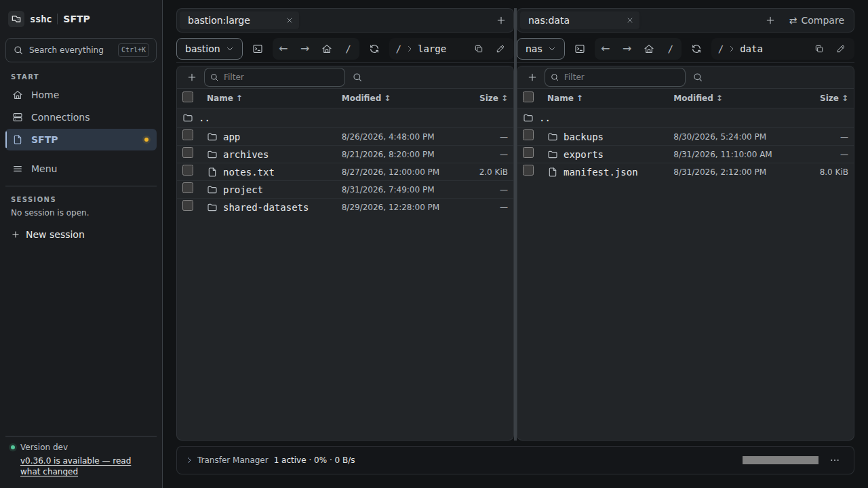Check the notes.txt checkbox
Image resolution: width=868 pixels, height=488 pixels.
point(188,170)
